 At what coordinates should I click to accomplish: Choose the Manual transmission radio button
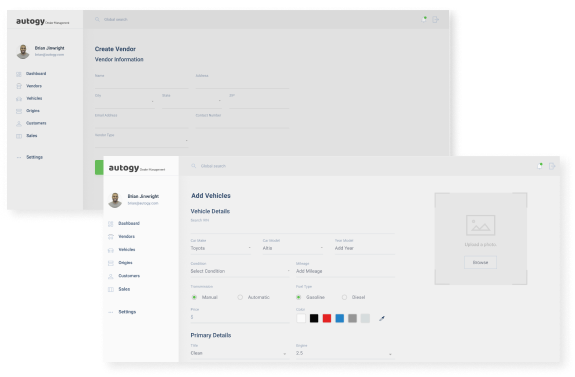(194, 297)
